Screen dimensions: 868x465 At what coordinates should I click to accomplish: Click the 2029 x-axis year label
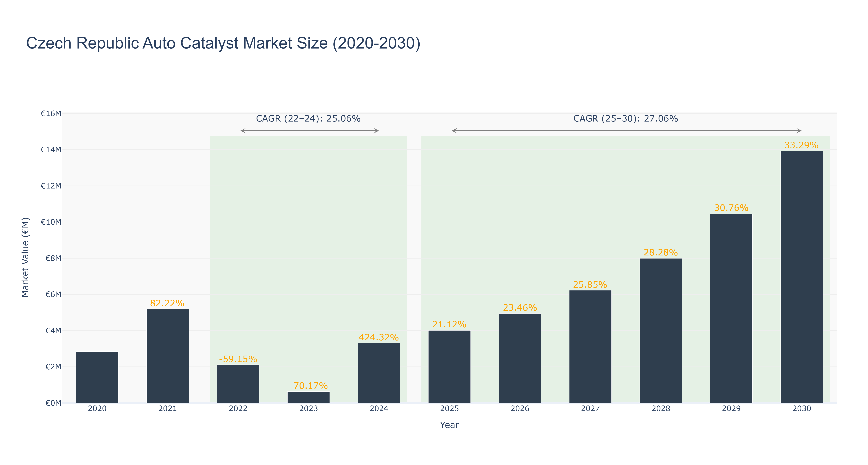(x=731, y=409)
